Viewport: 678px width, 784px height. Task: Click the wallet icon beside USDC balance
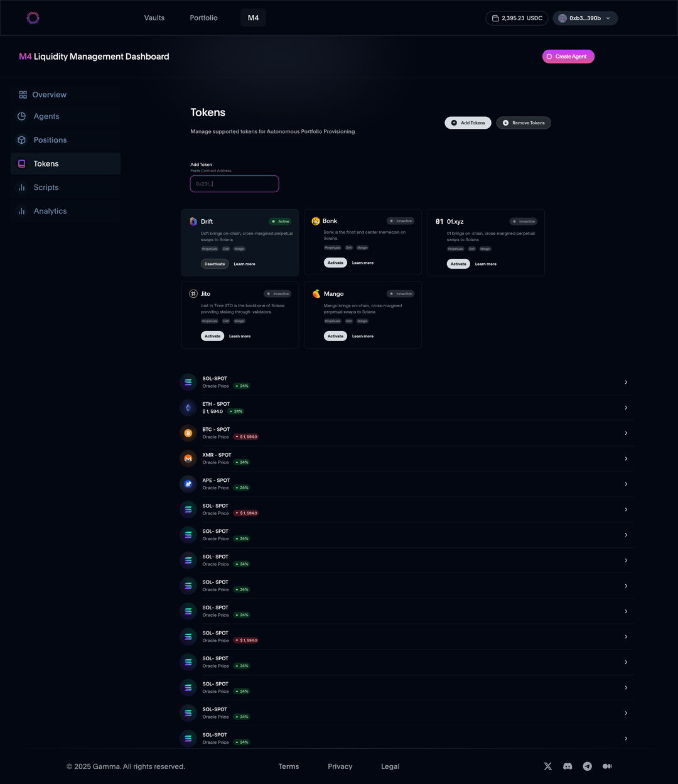495,18
